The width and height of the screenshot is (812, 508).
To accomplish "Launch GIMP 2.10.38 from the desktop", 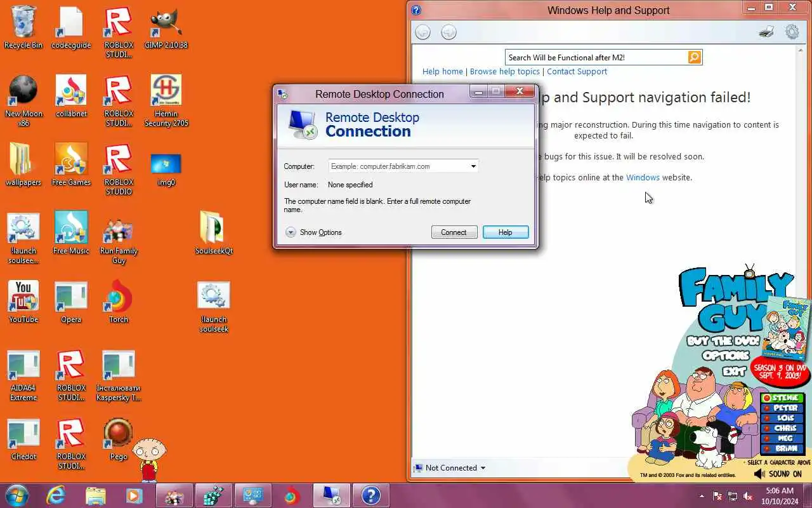I will click(x=166, y=28).
